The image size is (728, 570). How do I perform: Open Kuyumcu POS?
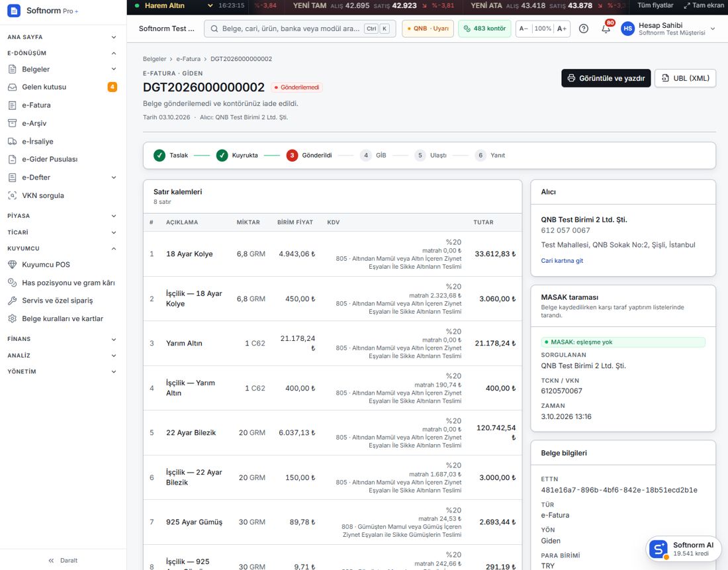pos(62,265)
